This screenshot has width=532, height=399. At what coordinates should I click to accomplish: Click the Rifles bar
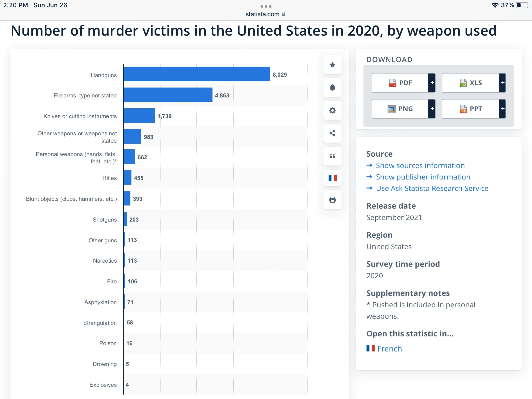127,177
